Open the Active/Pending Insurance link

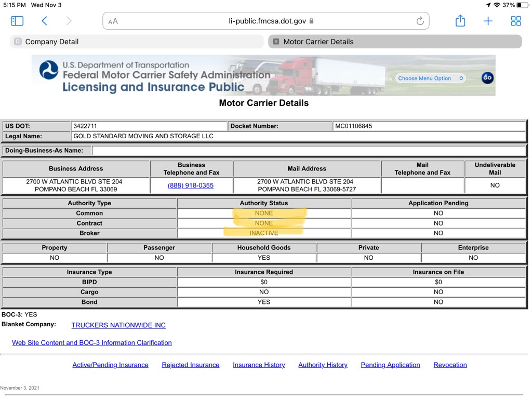tap(110, 365)
